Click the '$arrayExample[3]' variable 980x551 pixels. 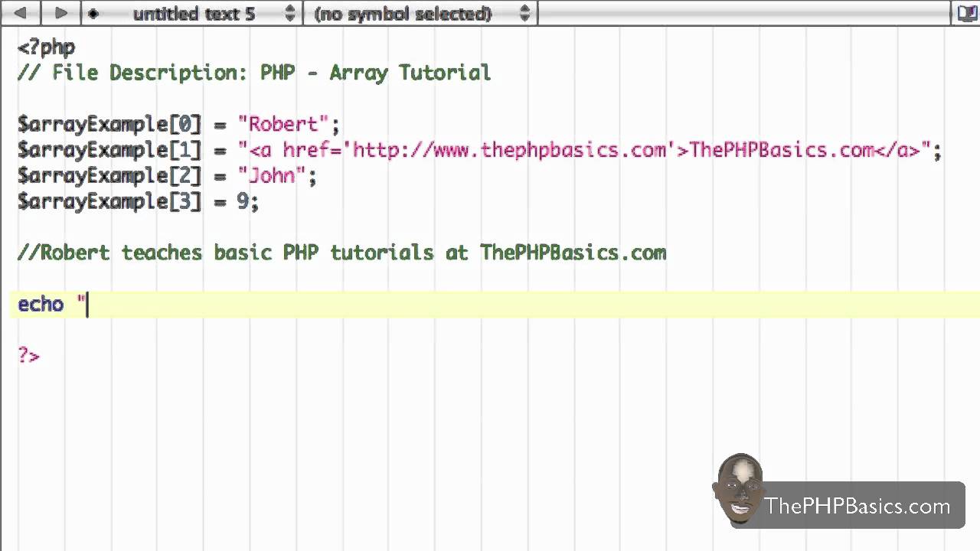tap(109, 202)
